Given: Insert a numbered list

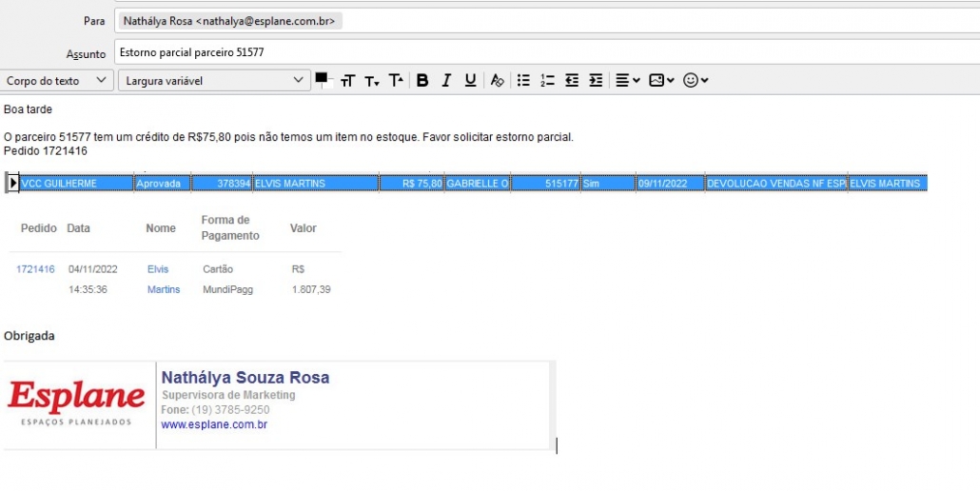Looking at the screenshot, I should [547, 81].
